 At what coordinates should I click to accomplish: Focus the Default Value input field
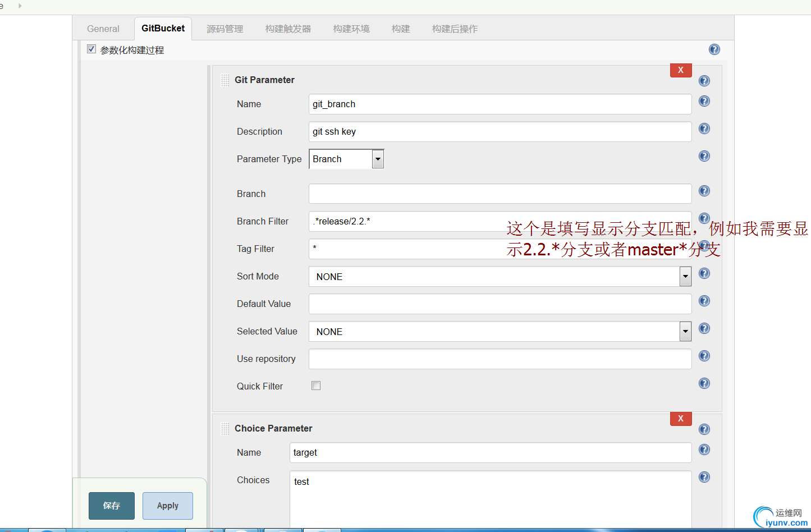500,304
